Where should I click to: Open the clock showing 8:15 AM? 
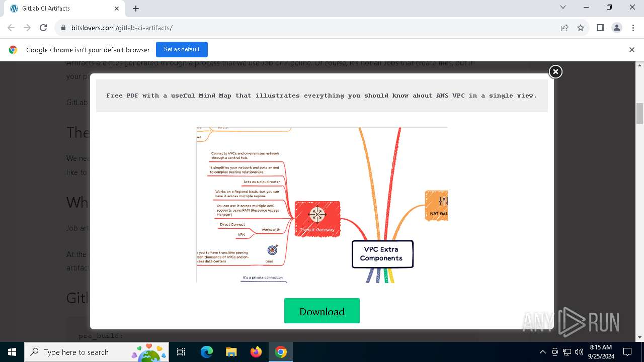pos(601,352)
